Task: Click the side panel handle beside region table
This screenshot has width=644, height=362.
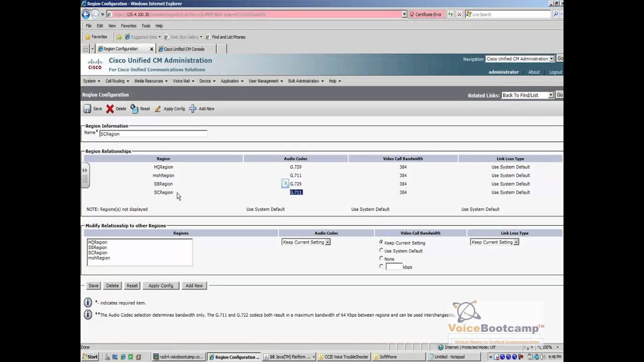Action: (85, 175)
